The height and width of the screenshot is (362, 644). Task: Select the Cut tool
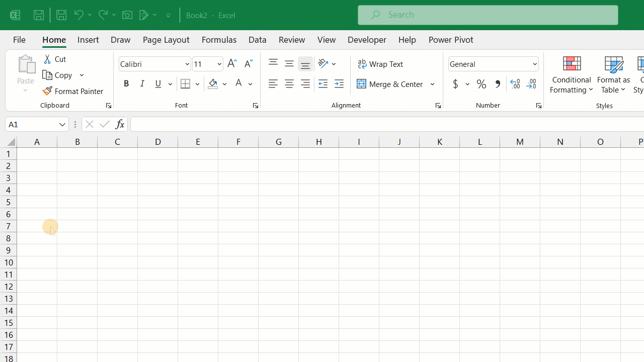pos(54,59)
